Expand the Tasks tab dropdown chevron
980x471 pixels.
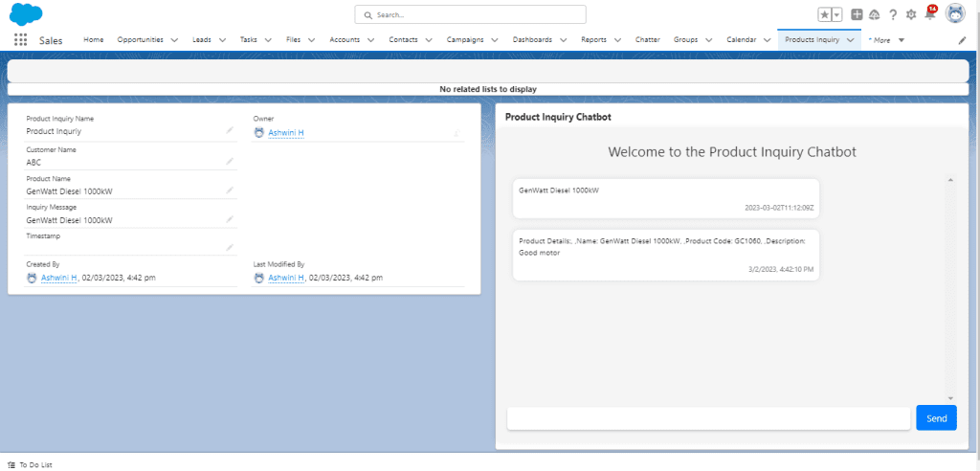268,40
